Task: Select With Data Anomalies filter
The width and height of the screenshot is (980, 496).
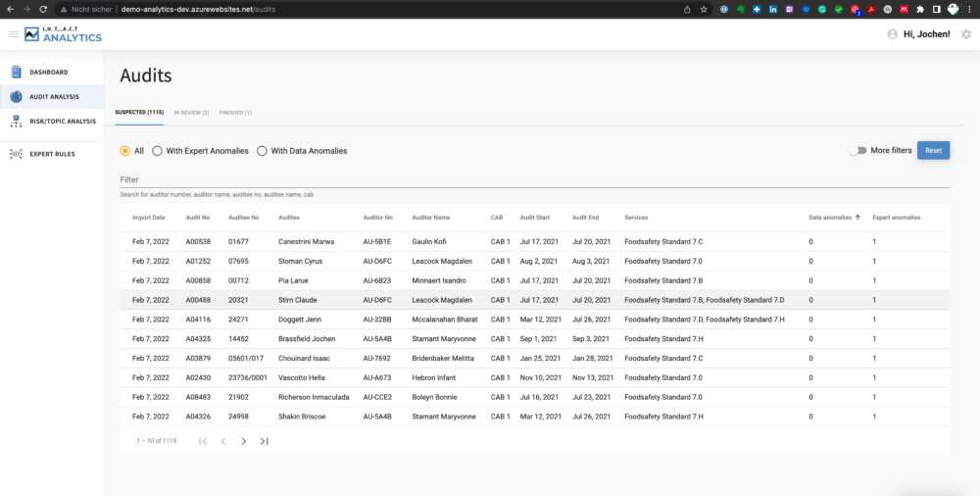Action: 262,151
